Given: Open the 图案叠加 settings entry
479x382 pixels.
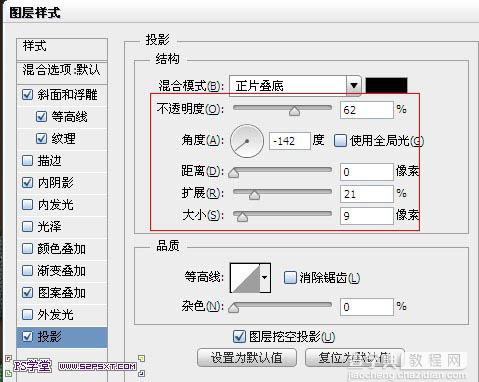Looking at the screenshot, I should 62,293.
